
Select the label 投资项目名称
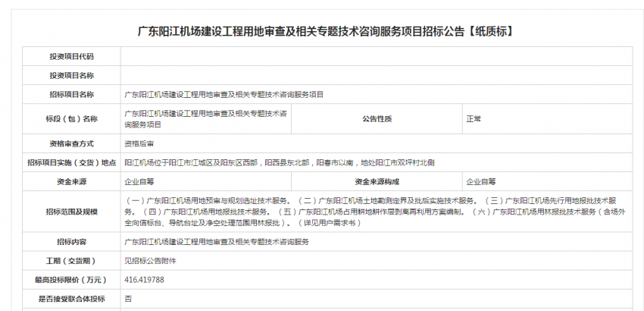click(x=71, y=75)
